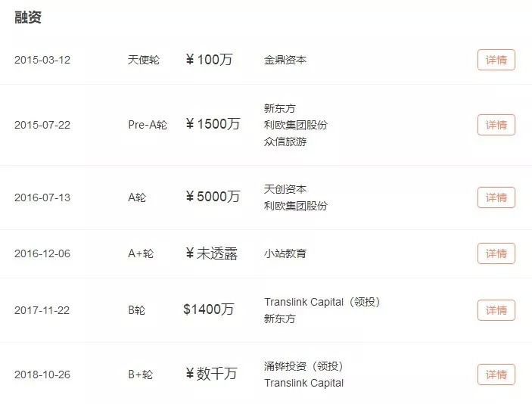Open 详情 for the A+轮 round
The image size is (532, 404).
click(x=496, y=253)
